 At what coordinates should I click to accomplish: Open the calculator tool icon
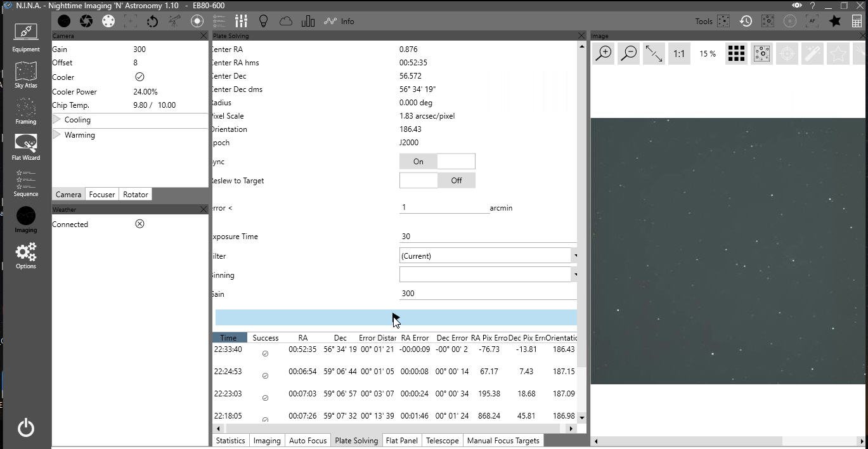pyautogui.click(x=857, y=21)
